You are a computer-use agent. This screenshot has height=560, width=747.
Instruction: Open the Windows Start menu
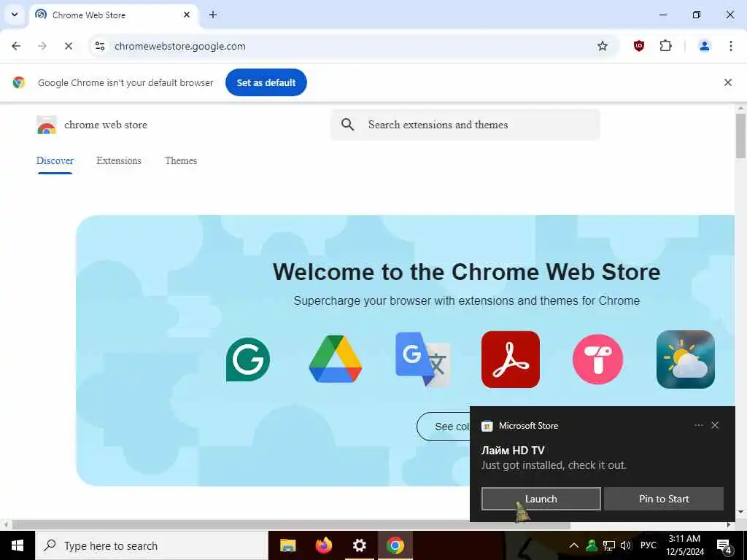coord(18,545)
